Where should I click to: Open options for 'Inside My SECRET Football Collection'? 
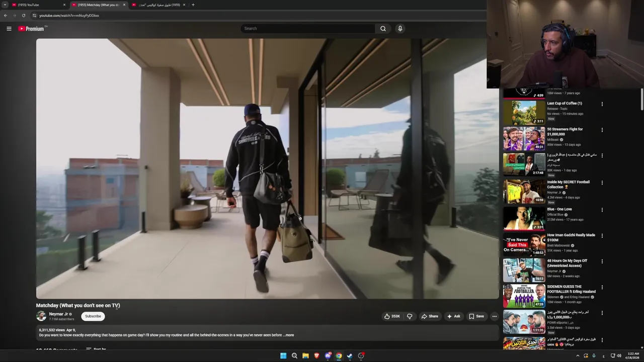click(602, 183)
